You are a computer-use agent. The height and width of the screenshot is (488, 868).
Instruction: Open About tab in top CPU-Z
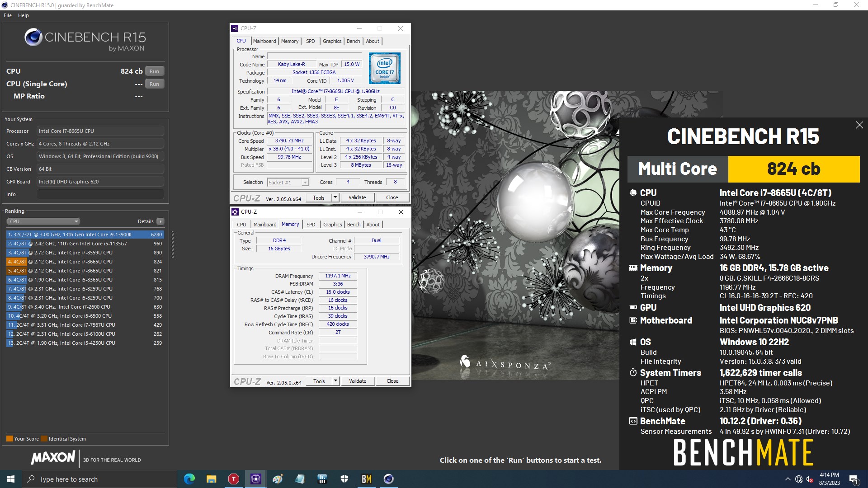click(373, 41)
